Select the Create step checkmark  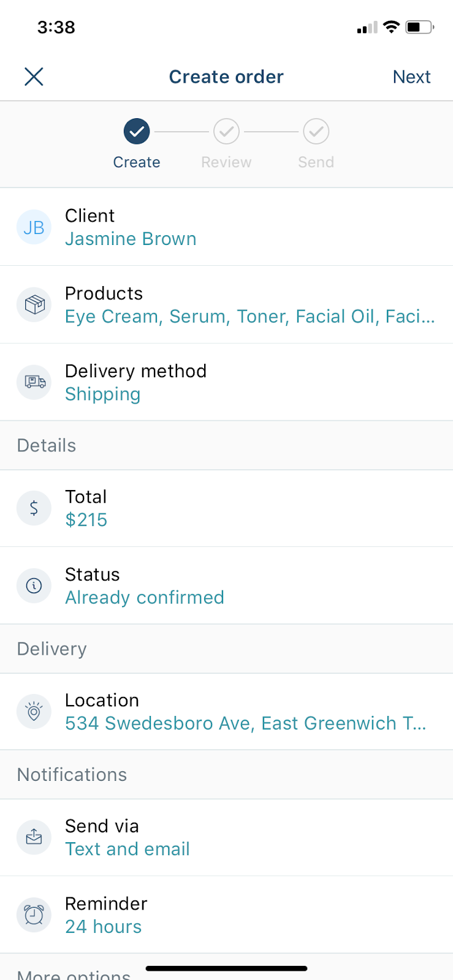[137, 131]
